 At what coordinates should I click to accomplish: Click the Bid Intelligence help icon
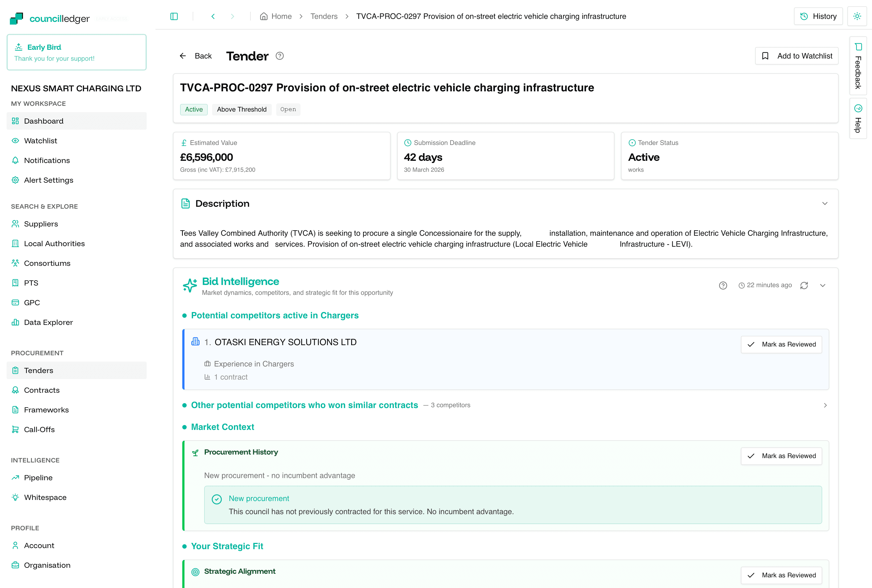click(x=723, y=285)
